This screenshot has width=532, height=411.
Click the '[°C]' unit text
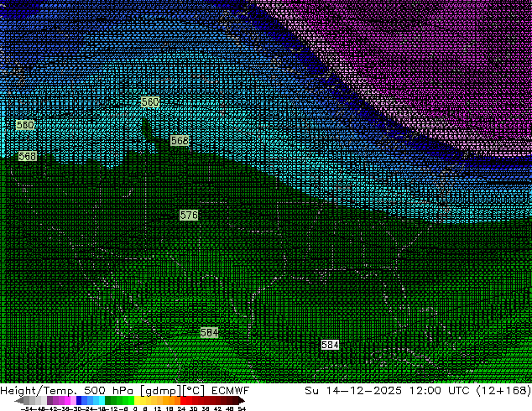pyautogui.click(x=194, y=391)
